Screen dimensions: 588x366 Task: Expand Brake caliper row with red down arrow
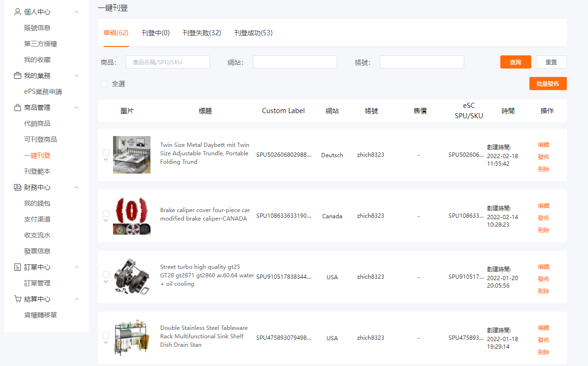pos(106,221)
